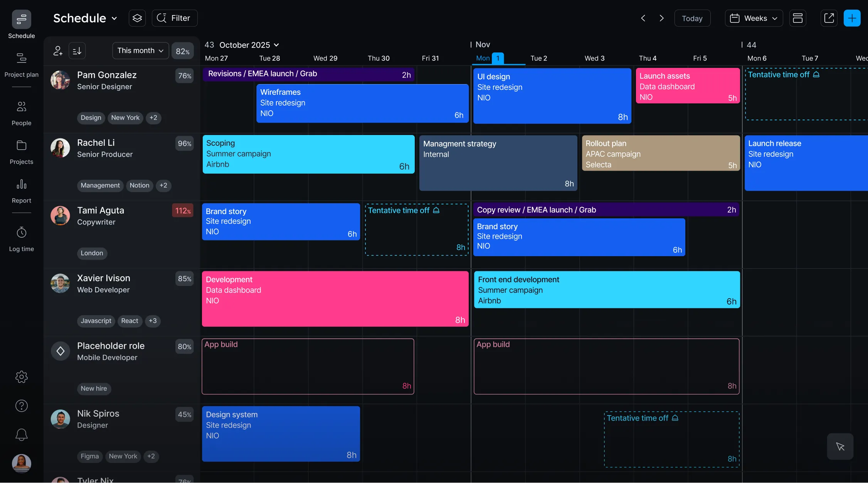Open the Weeks view selector
Screen dimensions: 868x483
(x=754, y=18)
